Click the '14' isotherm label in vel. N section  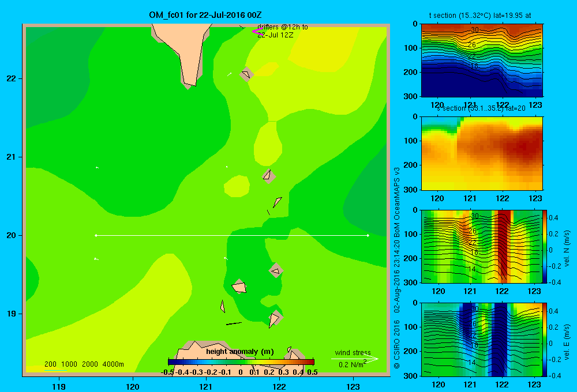coord(472,269)
